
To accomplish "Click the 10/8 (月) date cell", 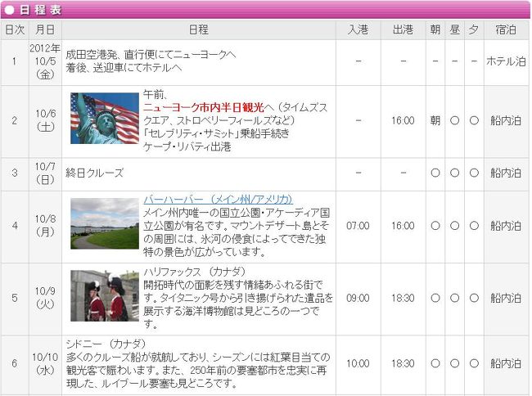I will 46,226.
